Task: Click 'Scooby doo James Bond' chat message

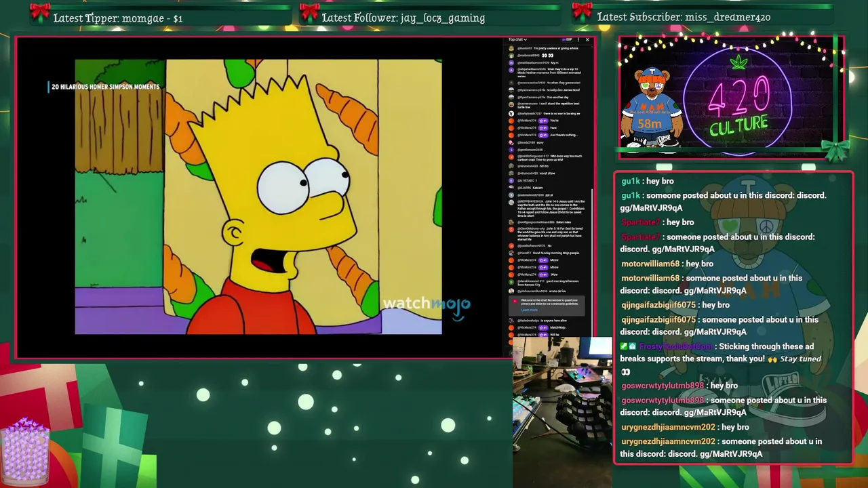Action: tap(563, 90)
